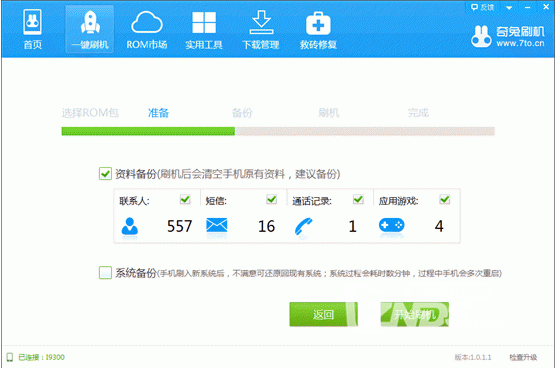The image size is (555, 368).
Task: Open 救砖修复 first-aid kit icon
Action: coord(318,23)
